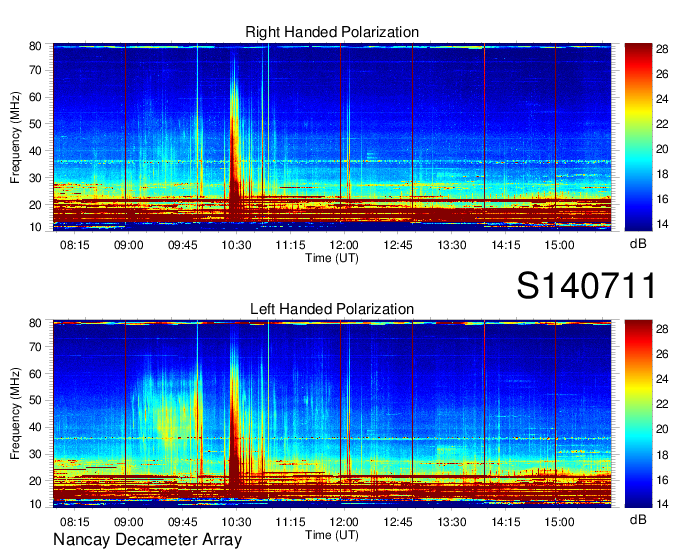
Task: Click the red vertical marker near 12:00 in top plot
Action: click(x=340, y=137)
